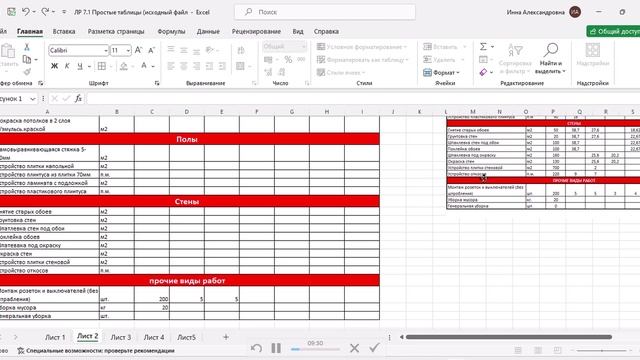This screenshot has height=360, width=640.
Task: Click the checkmark confirm control
Action: coord(374,348)
